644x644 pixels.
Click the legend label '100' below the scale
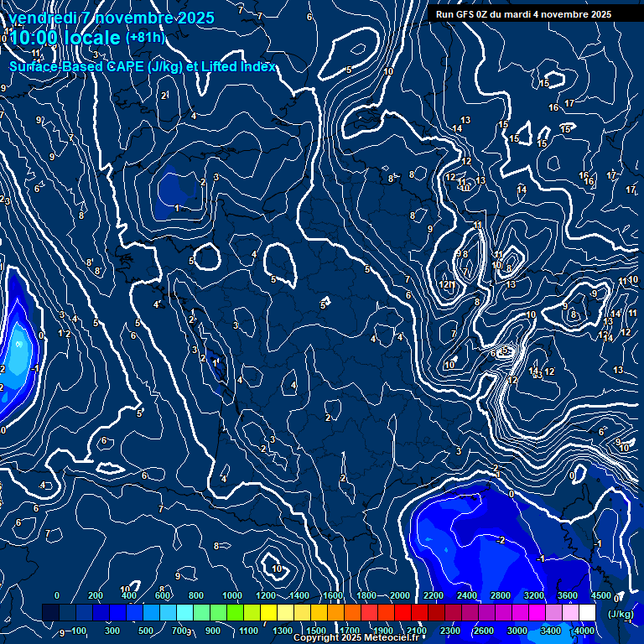79,631
